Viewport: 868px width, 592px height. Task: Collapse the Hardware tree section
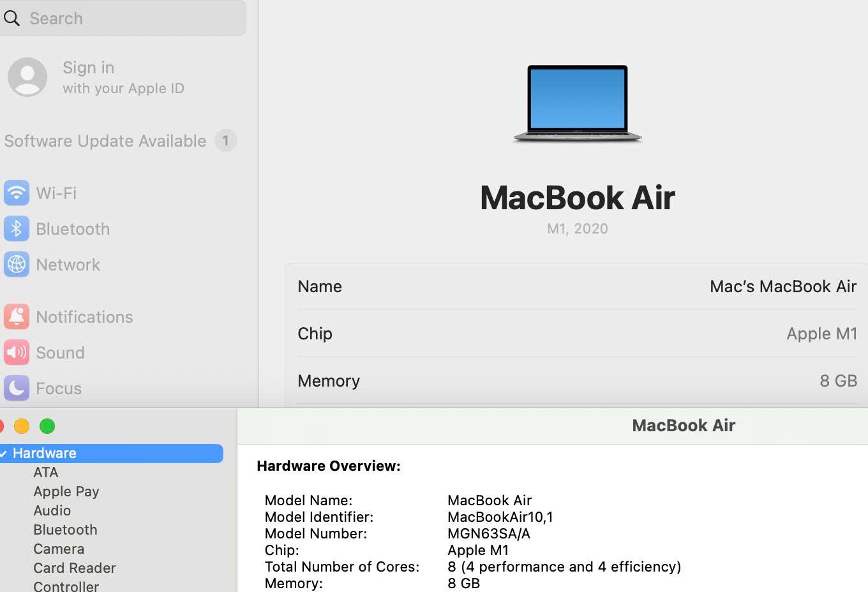(x=3, y=454)
